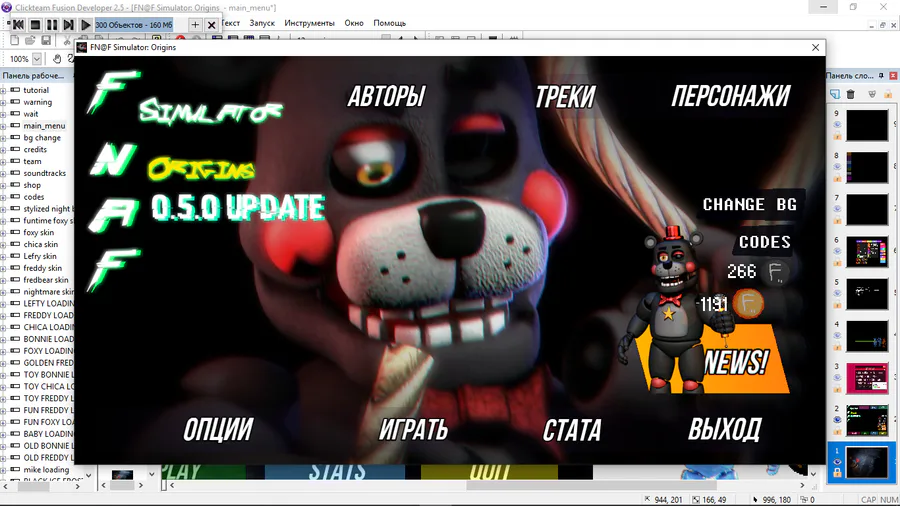Toggle lock on layer 3
Image resolution: width=900 pixels, height=506 pixels.
coord(837,389)
